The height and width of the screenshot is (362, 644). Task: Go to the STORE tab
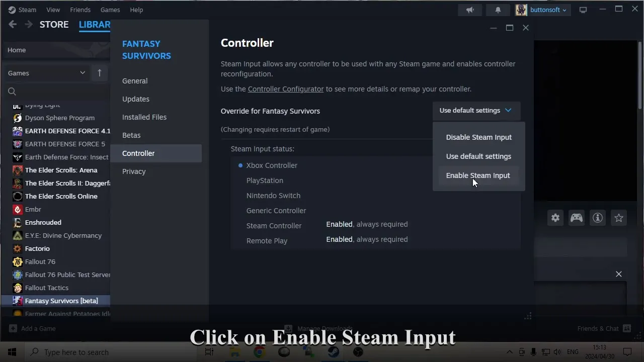(x=54, y=25)
